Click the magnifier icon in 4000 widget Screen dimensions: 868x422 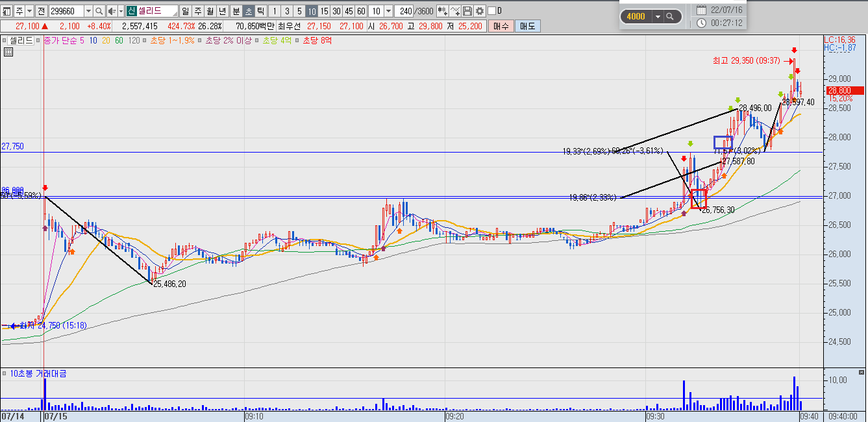pos(671,16)
